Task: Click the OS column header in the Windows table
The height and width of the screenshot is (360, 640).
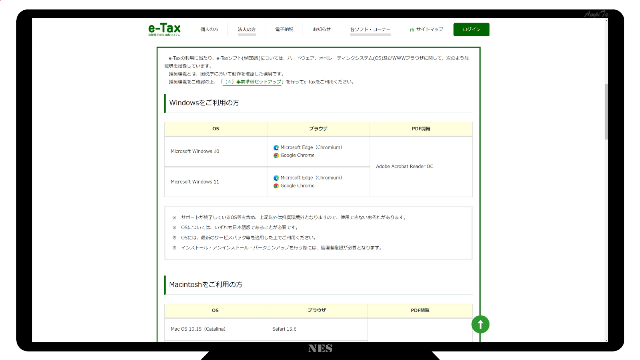Action: pos(216,129)
